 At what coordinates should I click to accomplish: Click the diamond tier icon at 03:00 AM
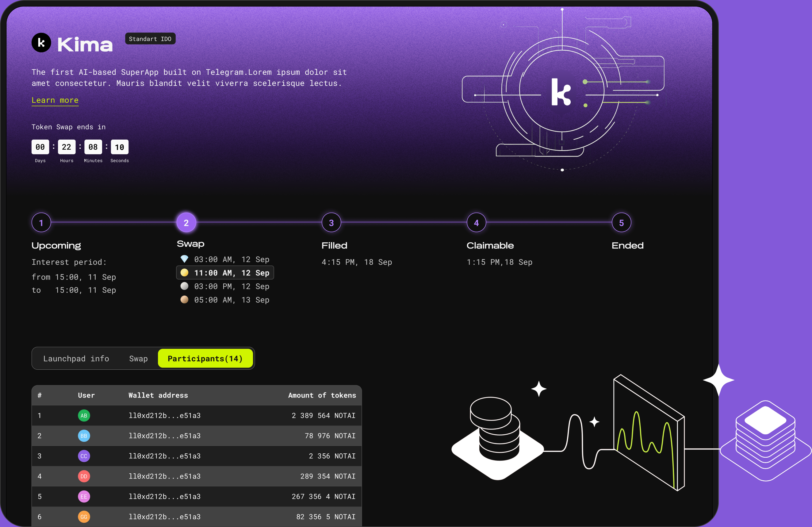184,259
